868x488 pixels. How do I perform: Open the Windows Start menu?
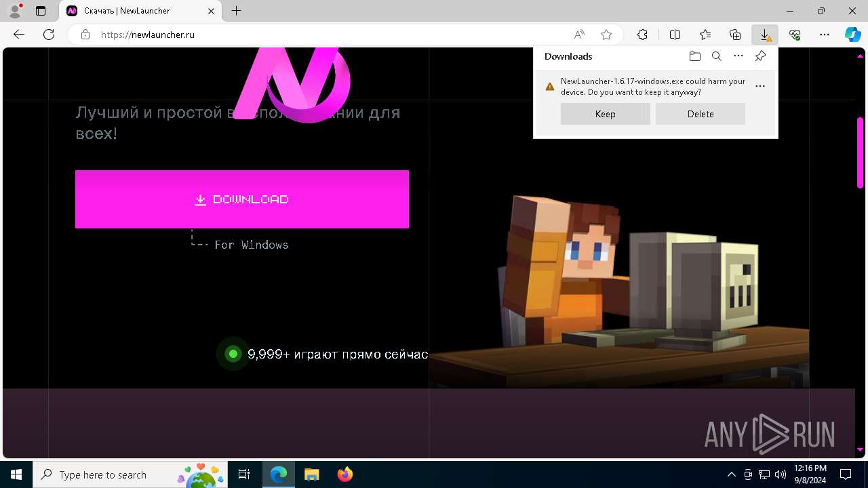(x=16, y=474)
